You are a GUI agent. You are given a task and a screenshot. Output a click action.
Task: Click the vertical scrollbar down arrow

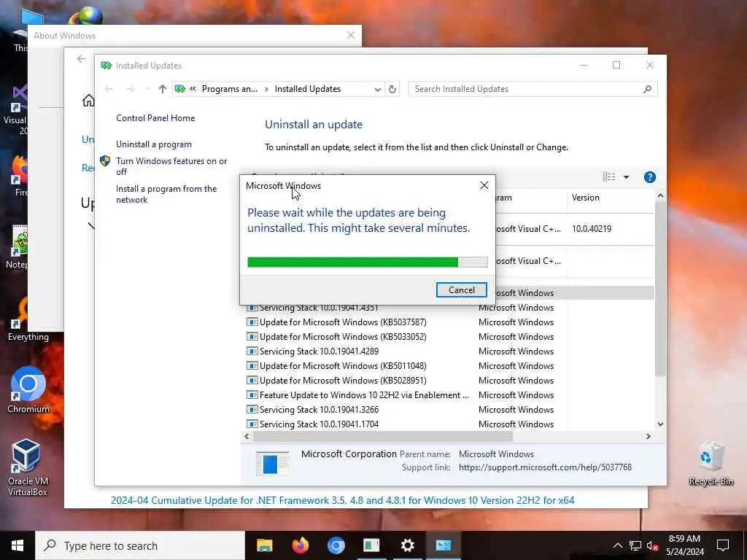click(660, 424)
